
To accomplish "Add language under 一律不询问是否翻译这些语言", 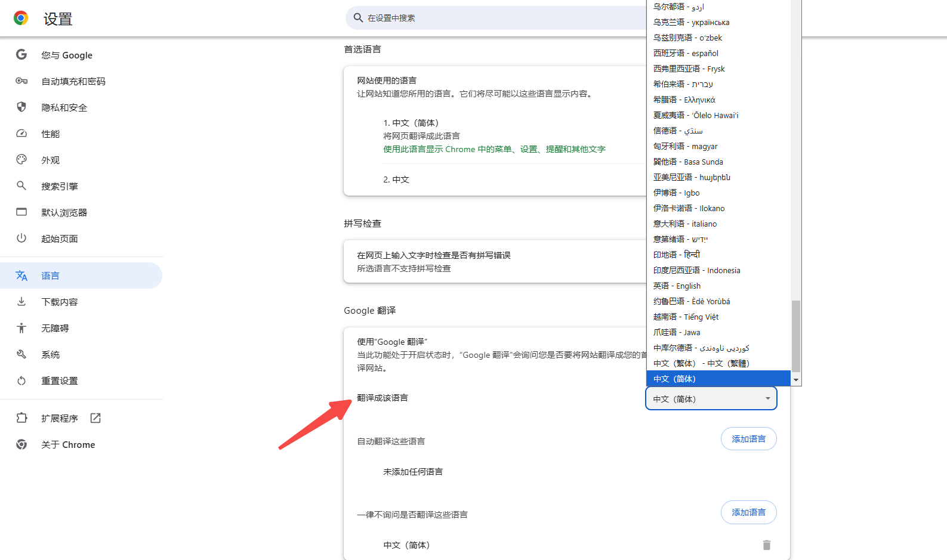I will coord(748,512).
